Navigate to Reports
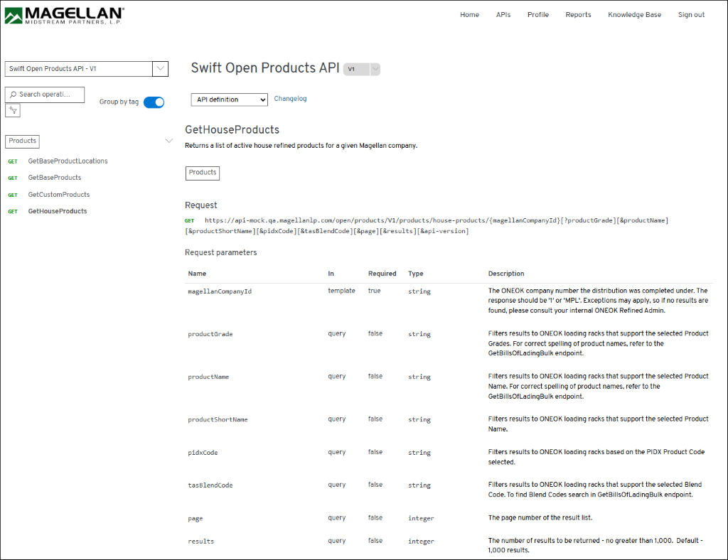The width and height of the screenshot is (728, 560). (x=578, y=15)
